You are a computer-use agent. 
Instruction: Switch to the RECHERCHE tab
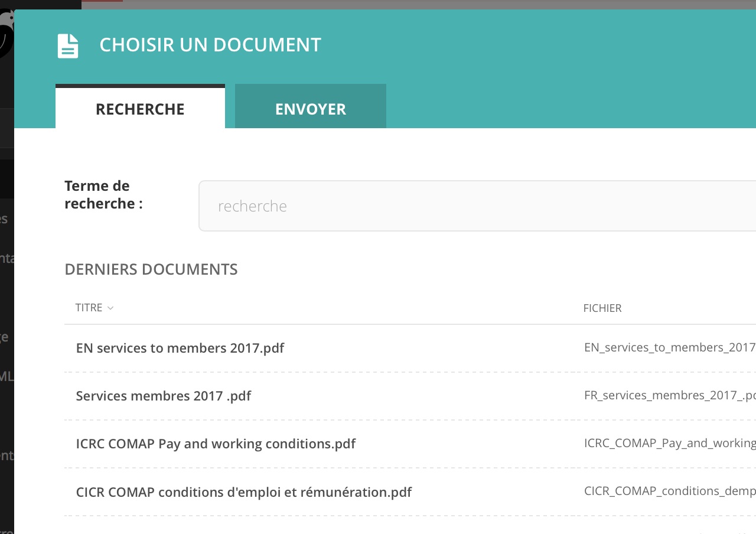140,109
